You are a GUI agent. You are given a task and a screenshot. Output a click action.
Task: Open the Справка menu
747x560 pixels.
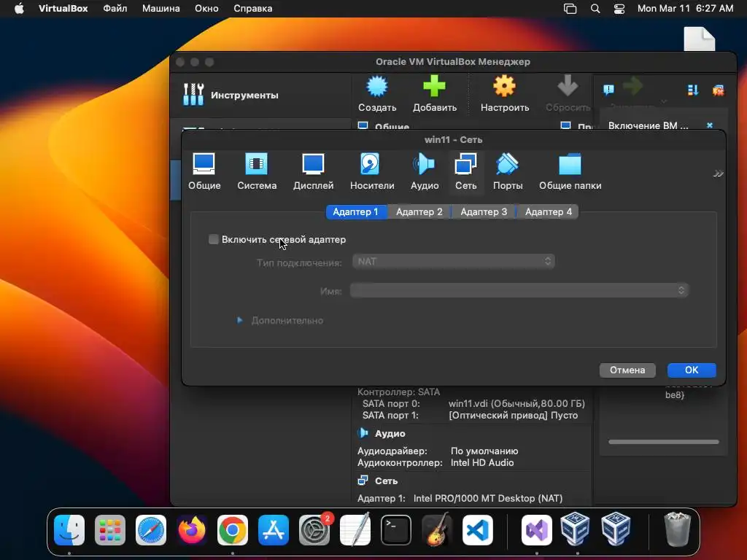coord(253,9)
